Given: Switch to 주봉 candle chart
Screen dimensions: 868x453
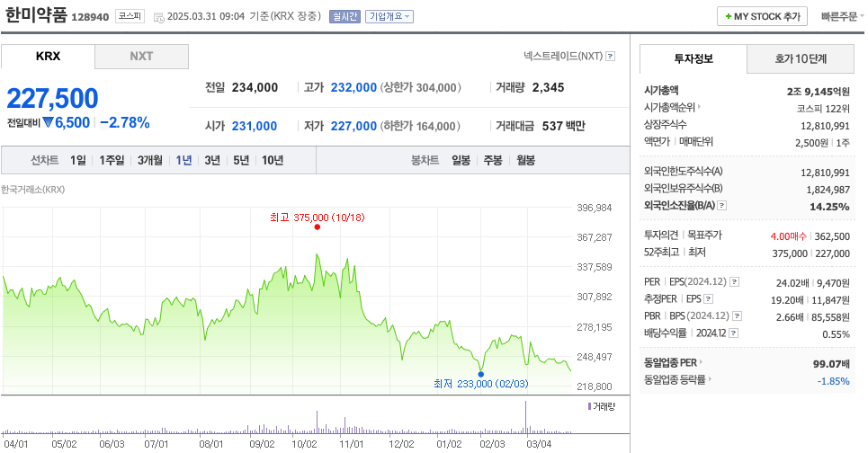Looking at the screenshot, I should tap(493, 160).
